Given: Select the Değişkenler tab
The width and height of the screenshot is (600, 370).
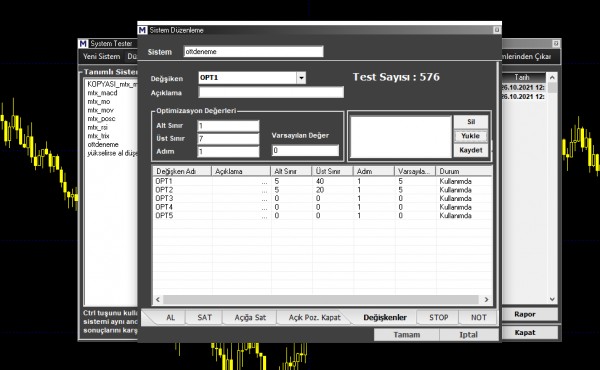Looking at the screenshot, I should tap(385, 318).
